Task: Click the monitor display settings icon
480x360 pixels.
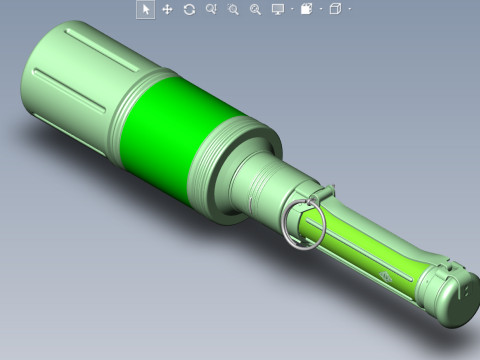Action: click(x=278, y=9)
